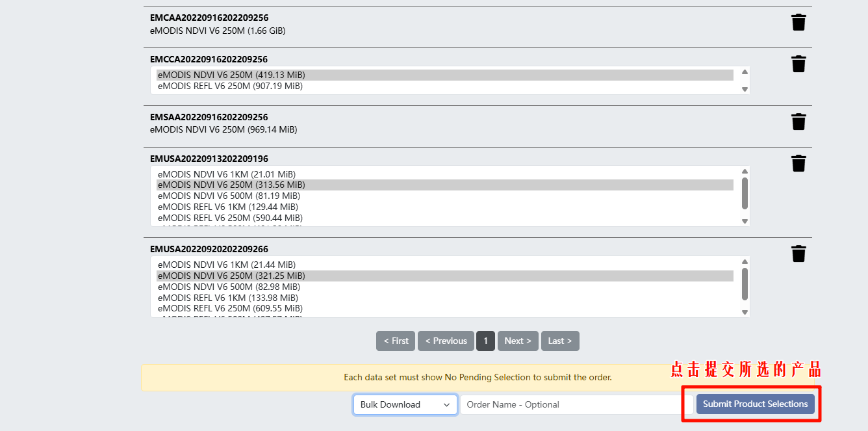The width and height of the screenshot is (868, 431).
Task: Click scroll up arrow in EMUSA20220913202209196 list
Action: tap(745, 172)
